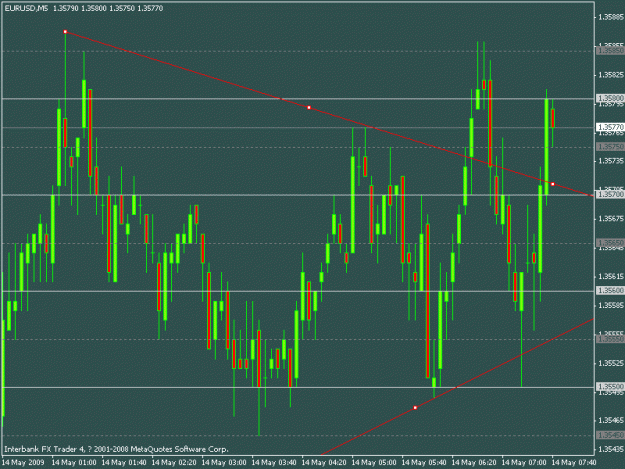Image resolution: width=625 pixels, height=469 pixels.
Task: Click the 1.35800 horizontal line price label
Action: (x=610, y=98)
